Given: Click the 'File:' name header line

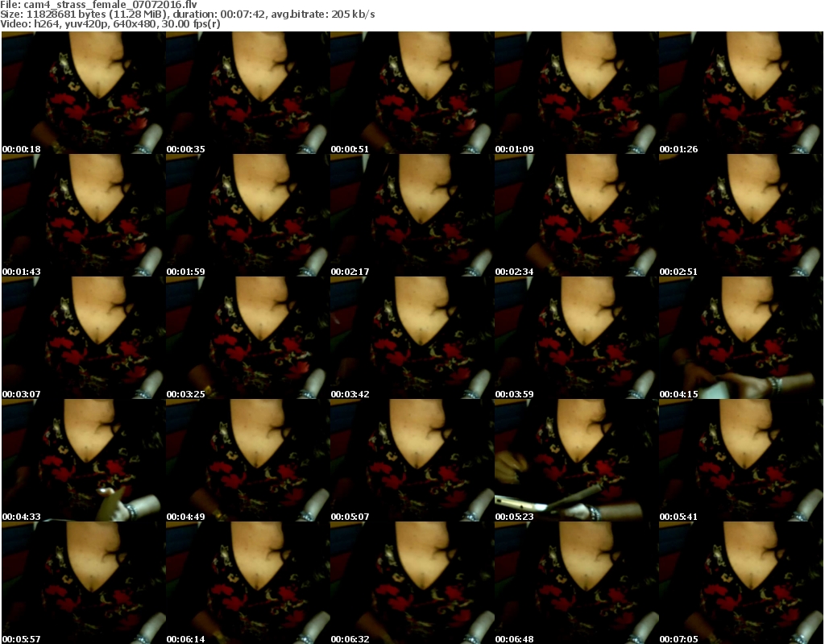Looking at the screenshot, I should click(x=99, y=5).
